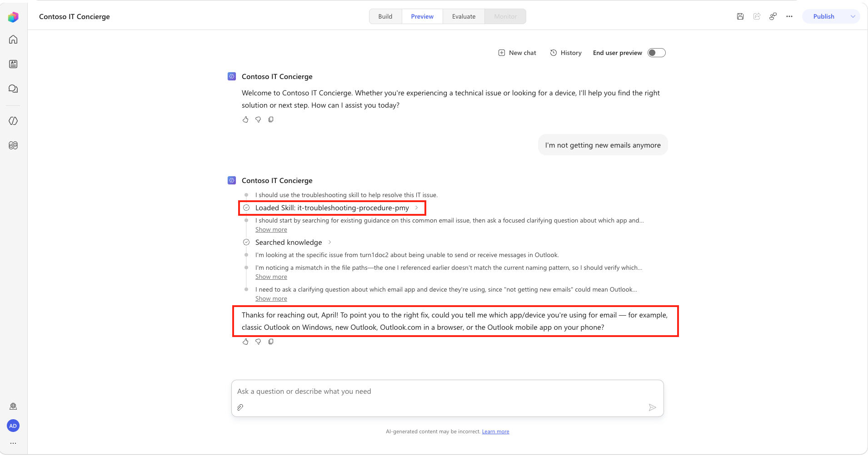Screen dimensions: 868x456
Task: Show more of the 'clarifying question' step
Action: (271, 299)
